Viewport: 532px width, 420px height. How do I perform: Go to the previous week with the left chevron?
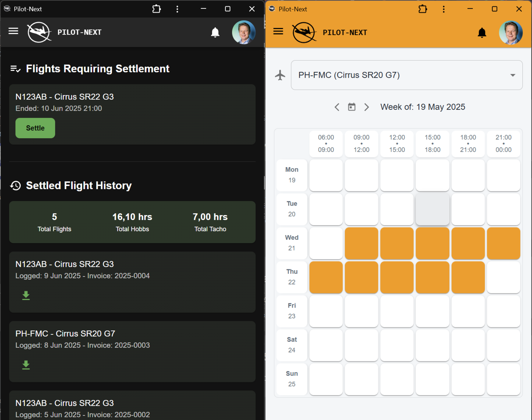pyautogui.click(x=337, y=107)
